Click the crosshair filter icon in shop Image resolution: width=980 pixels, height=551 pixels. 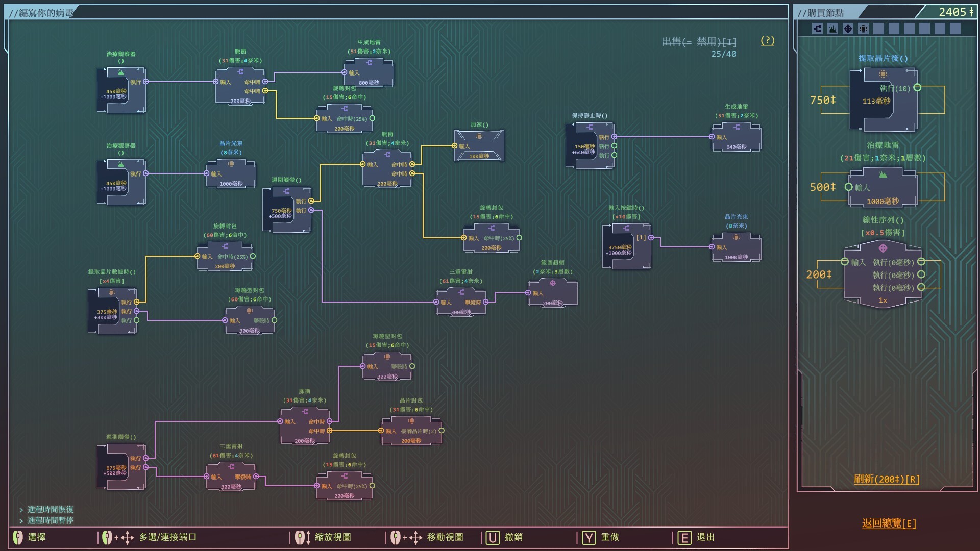(848, 29)
